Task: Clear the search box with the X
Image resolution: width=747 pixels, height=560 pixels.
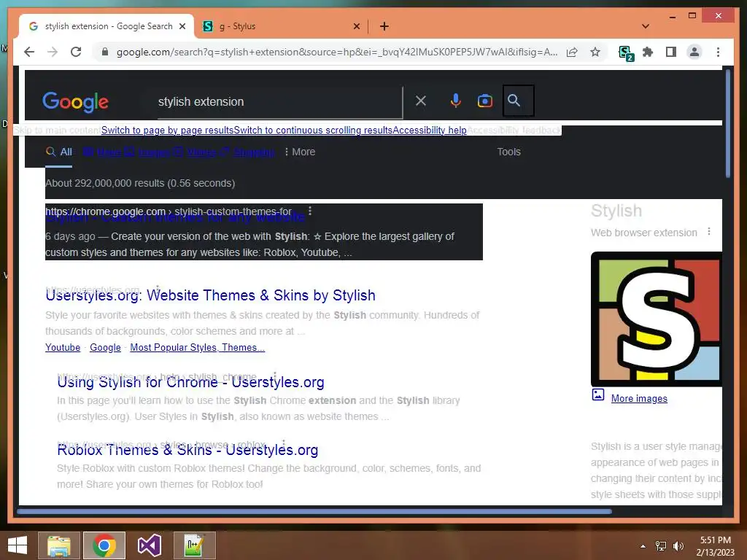Action: 421,101
